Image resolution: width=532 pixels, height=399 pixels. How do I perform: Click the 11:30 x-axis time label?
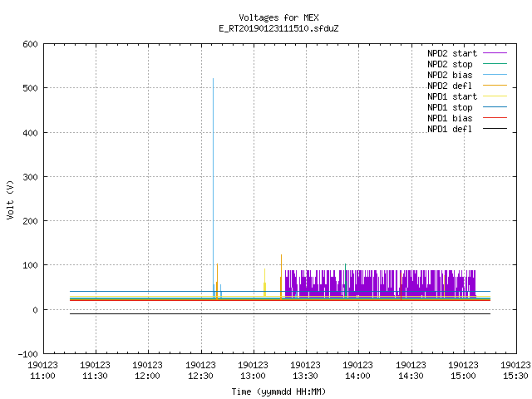click(x=96, y=376)
